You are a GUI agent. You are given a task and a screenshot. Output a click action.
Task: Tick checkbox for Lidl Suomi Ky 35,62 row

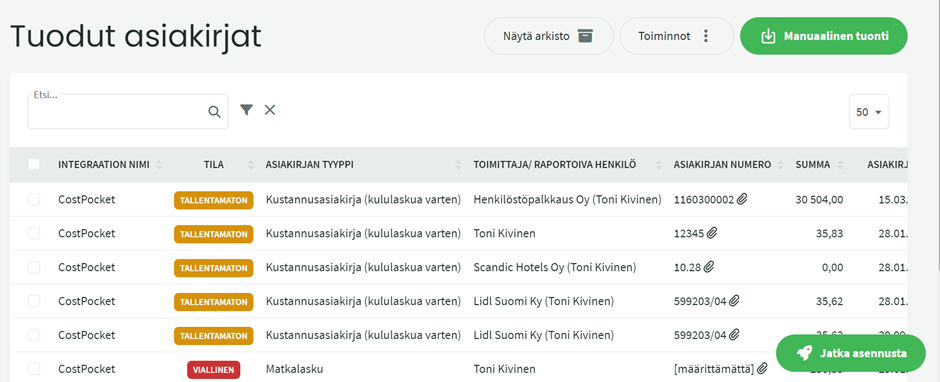pos(34,300)
